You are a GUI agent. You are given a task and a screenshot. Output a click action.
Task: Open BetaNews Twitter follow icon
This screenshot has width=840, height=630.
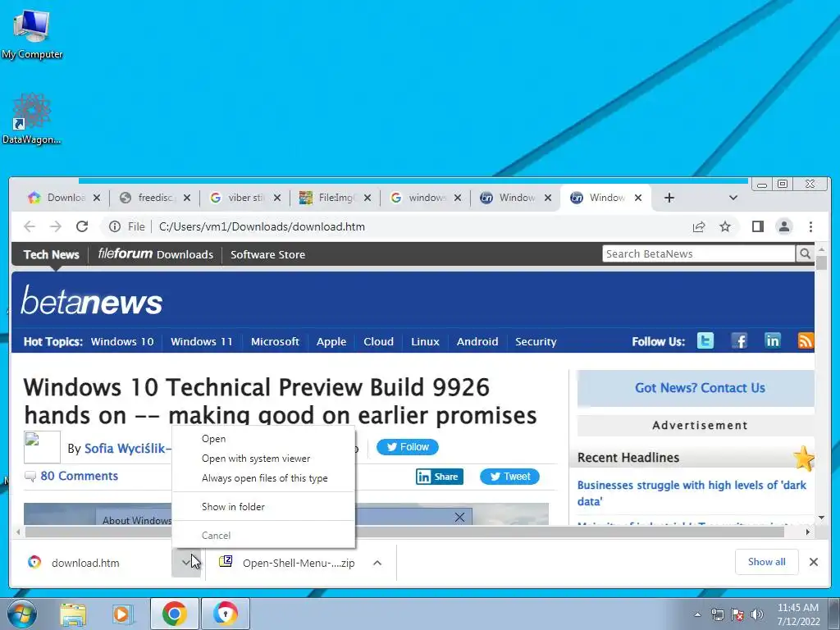[x=705, y=340]
